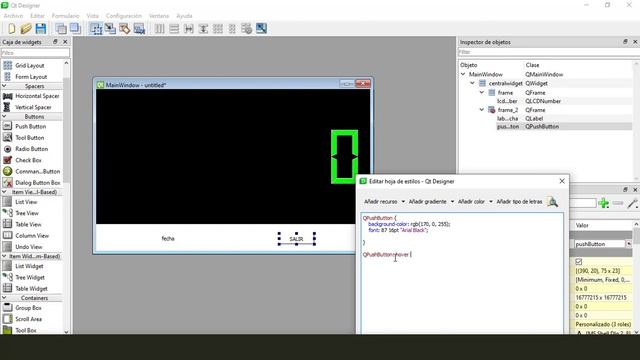The image size is (640, 360).
Task: Click the SALIR button on the form
Action: click(296, 239)
